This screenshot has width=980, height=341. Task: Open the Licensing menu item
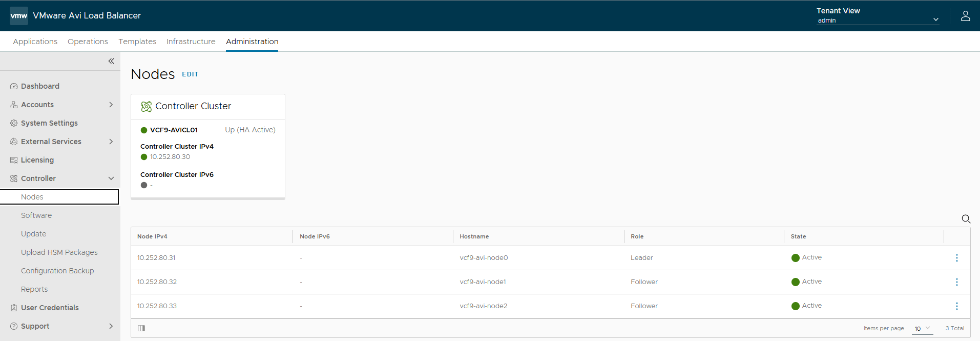point(37,160)
